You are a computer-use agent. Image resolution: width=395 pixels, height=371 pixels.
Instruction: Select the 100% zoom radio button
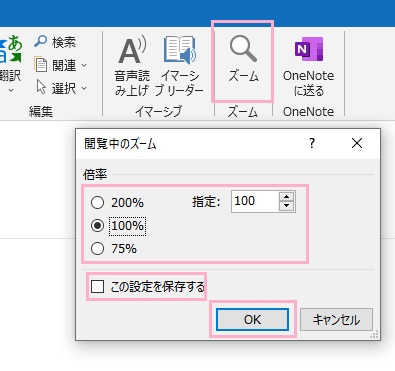pos(97,226)
